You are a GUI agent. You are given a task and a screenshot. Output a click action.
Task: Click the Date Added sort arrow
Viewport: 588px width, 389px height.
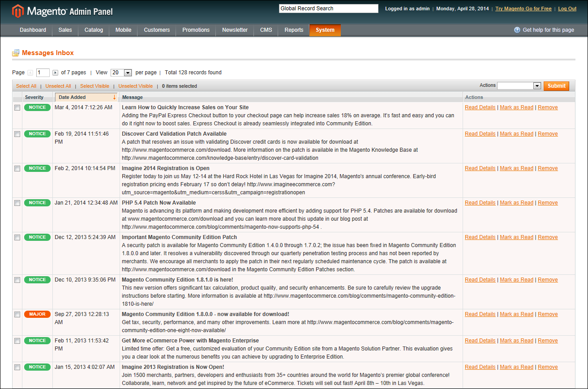coord(114,97)
